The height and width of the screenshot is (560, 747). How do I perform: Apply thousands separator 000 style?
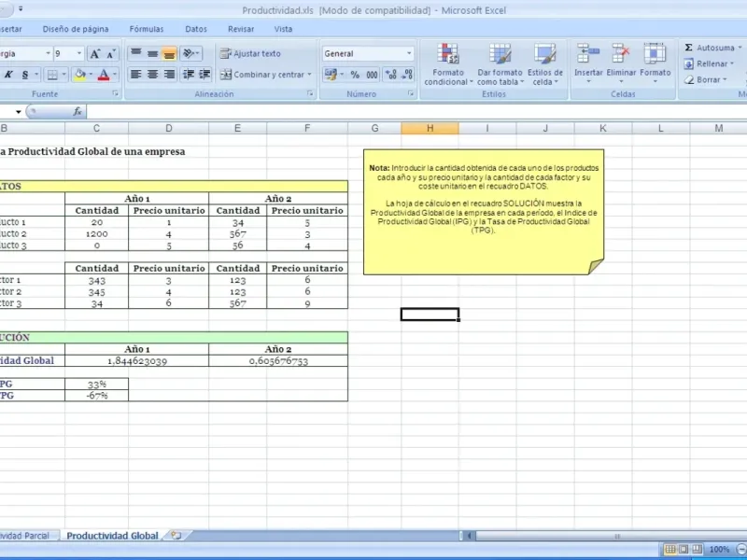pyautogui.click(x=372, y=75)
